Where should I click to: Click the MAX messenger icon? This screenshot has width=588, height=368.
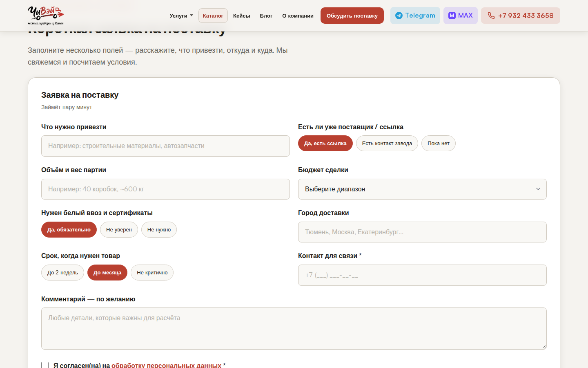pyautogui.click(x=452, y=16)
